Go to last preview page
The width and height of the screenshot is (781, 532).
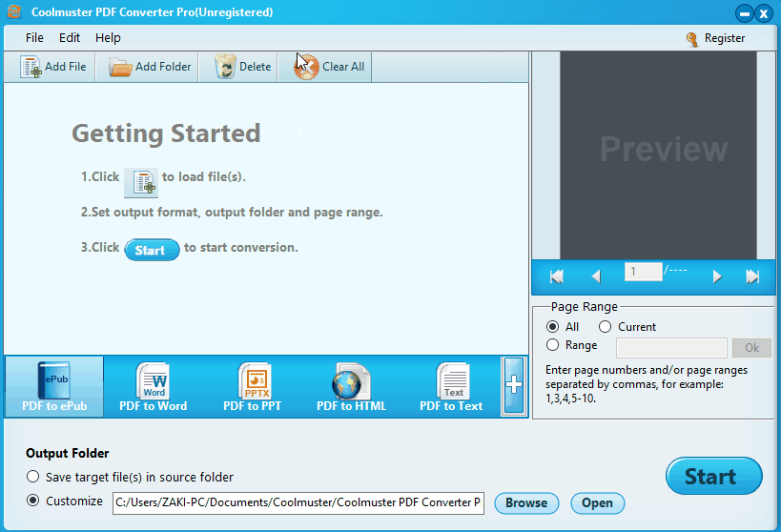pos(752,276)
